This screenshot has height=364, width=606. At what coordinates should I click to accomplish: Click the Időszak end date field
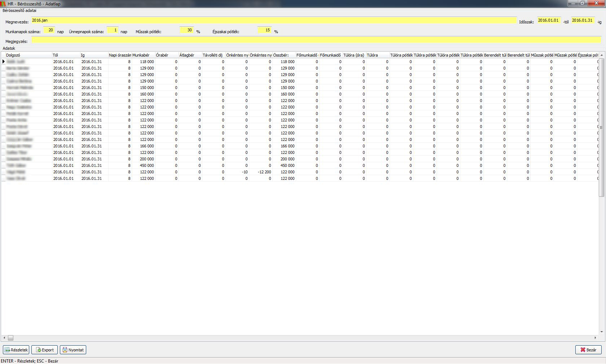pos(583,21)
